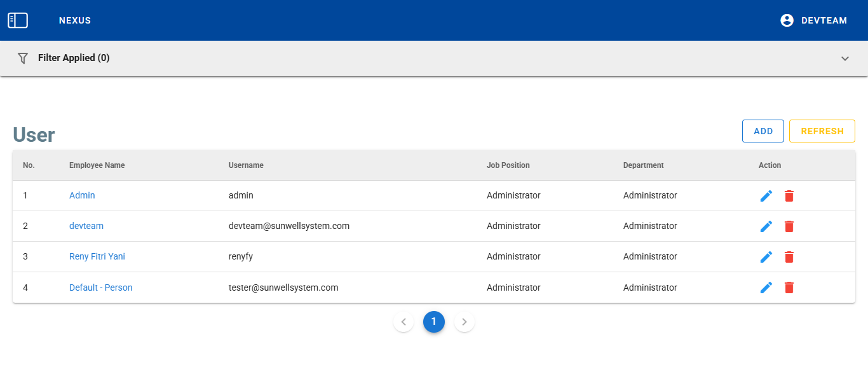868x381 pixels.
Task: Toggle the sidebar menu icon
Action: [x=18, y=20]
